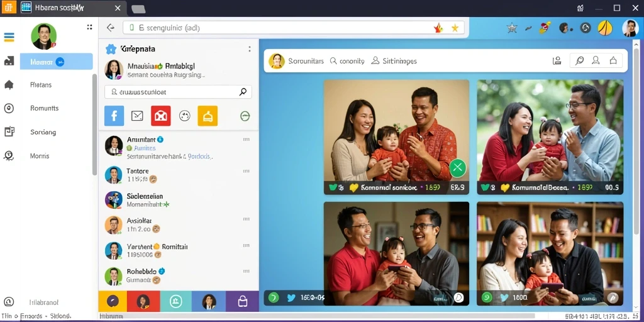Like the top-left photo with green heart

[333, 187]
